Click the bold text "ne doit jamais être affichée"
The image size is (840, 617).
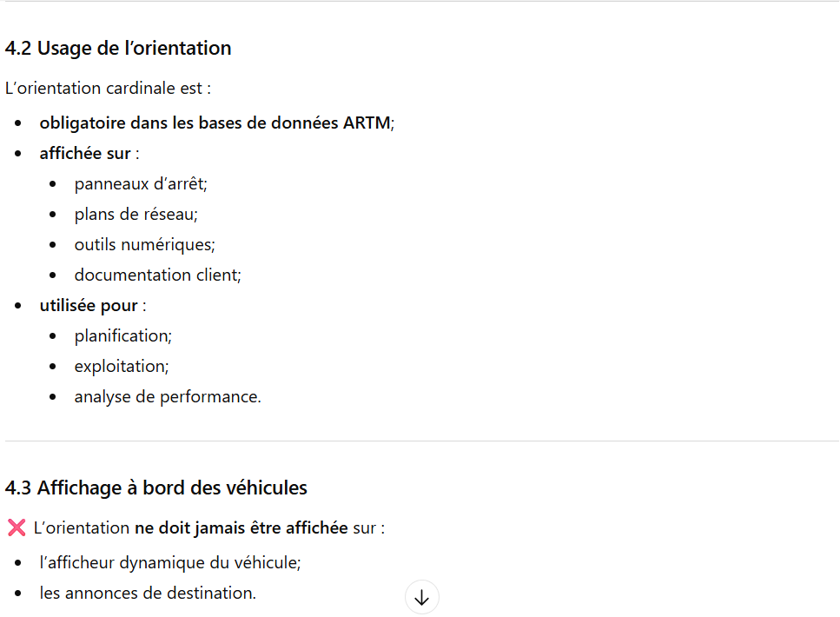tap(241, 527)
